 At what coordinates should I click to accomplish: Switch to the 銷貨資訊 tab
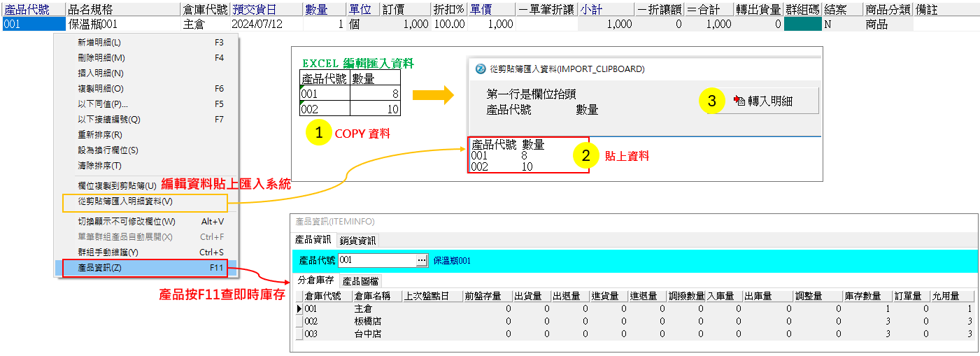pyautogui.click(x=357, y=241)
